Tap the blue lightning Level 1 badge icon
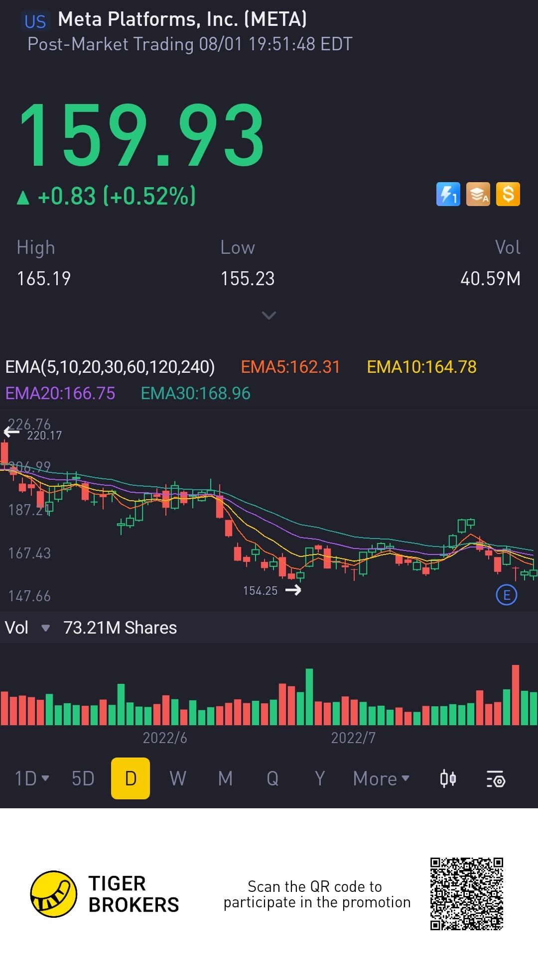The width and height of the screenshot is (538, 980). 448,194
